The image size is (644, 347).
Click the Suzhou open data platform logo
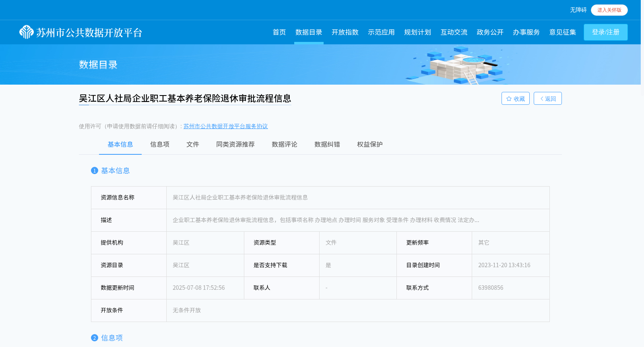[81, 32]
